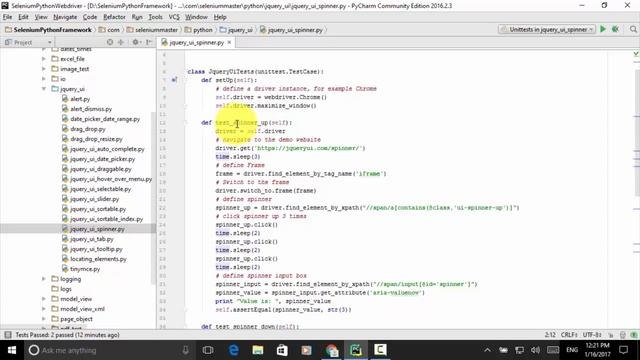This screenshot has width=640, height=360.
Task: Open Microsoft Edge from the taskbar
Action: (233, 350)
